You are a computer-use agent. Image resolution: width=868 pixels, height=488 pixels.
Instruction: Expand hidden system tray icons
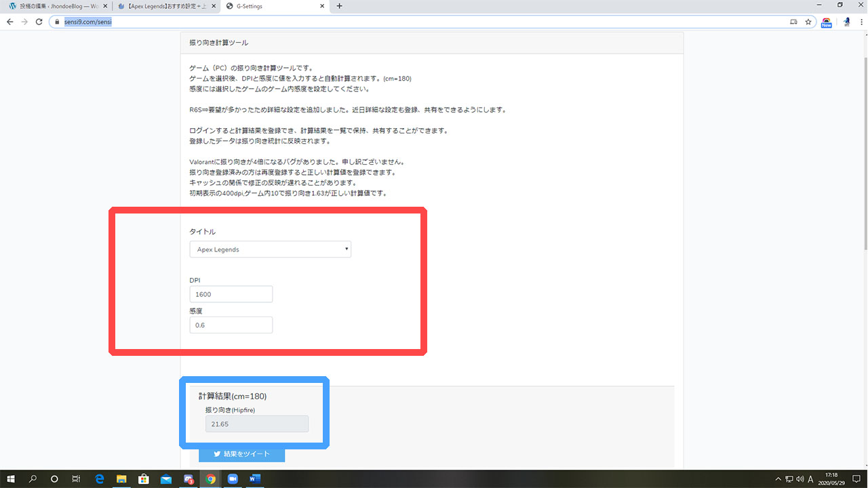tap(779, 479)
